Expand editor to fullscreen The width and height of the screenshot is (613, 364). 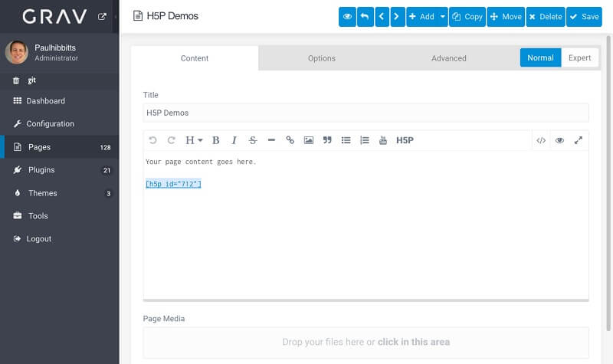tap(579, 140)
